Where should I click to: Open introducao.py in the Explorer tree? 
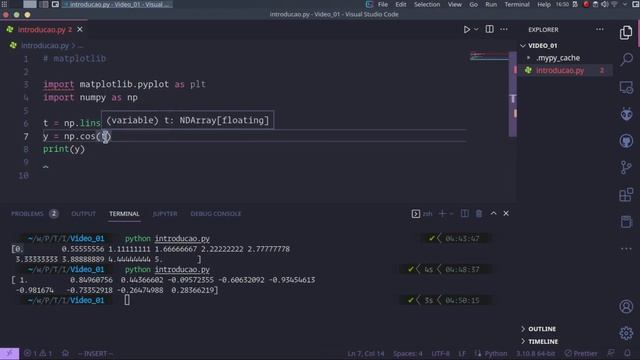560,71
